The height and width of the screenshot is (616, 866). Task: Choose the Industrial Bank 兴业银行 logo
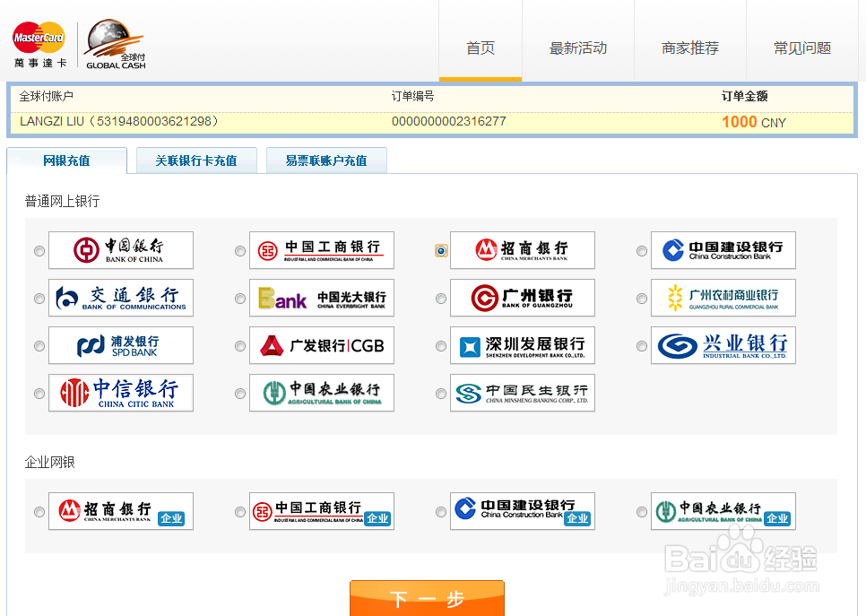[x=723, y=345]
